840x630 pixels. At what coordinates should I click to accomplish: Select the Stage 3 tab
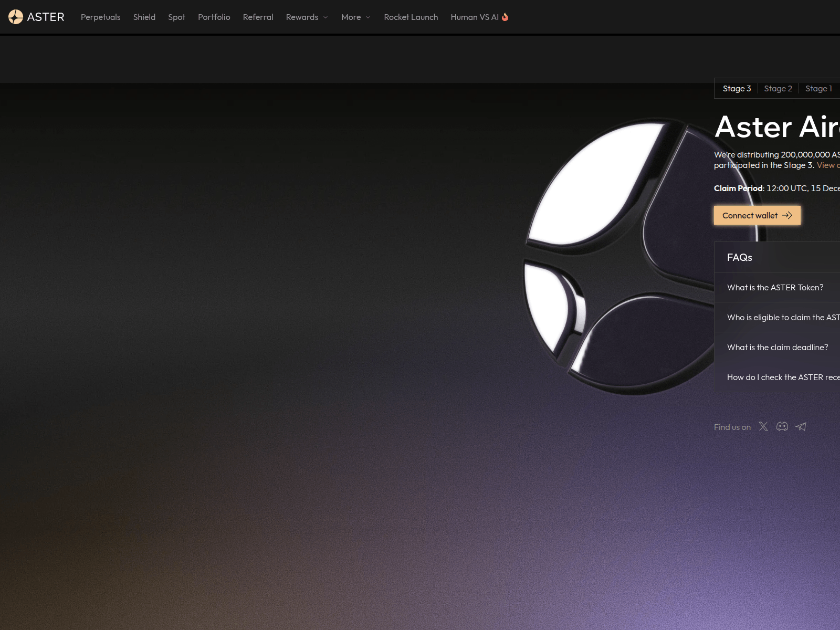pyautogui.click(x=737, y=88)
